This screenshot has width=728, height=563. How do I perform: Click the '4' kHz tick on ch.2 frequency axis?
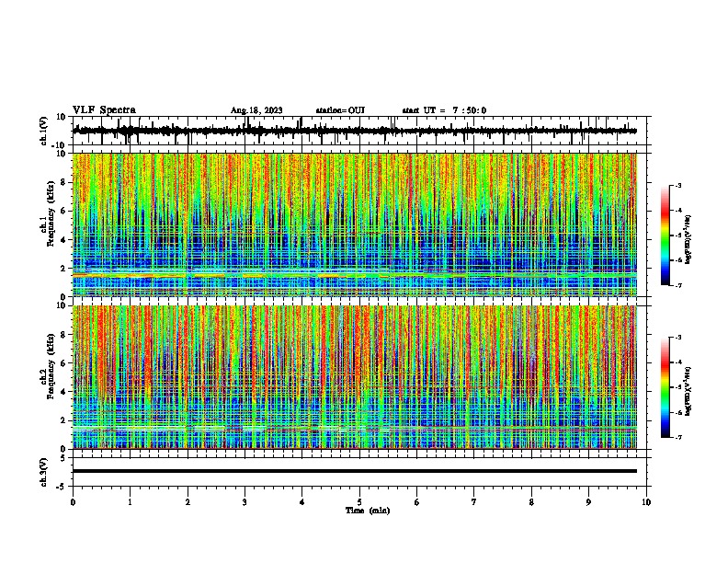click(x=63, y=392)
